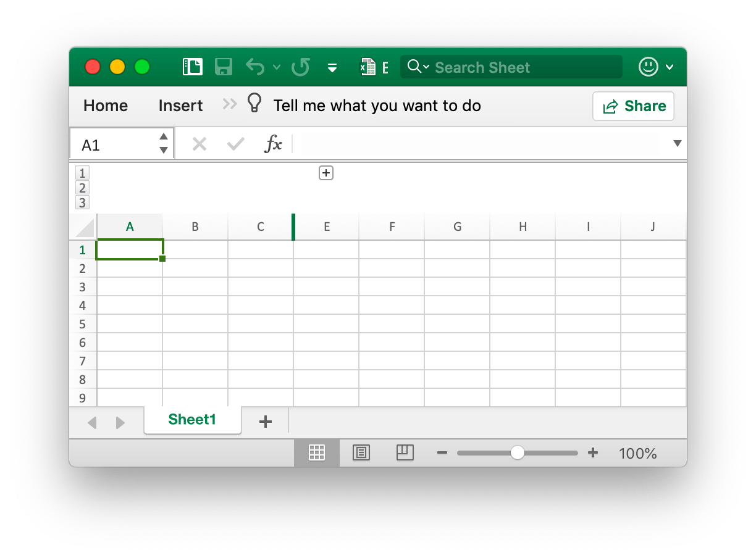The height and width of the screenshot is (558, 756).
Task: Select column F header
Action: coord(392,227)
